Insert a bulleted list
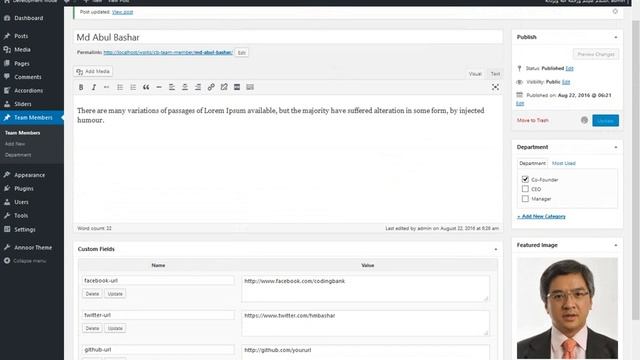 (120, 87)
